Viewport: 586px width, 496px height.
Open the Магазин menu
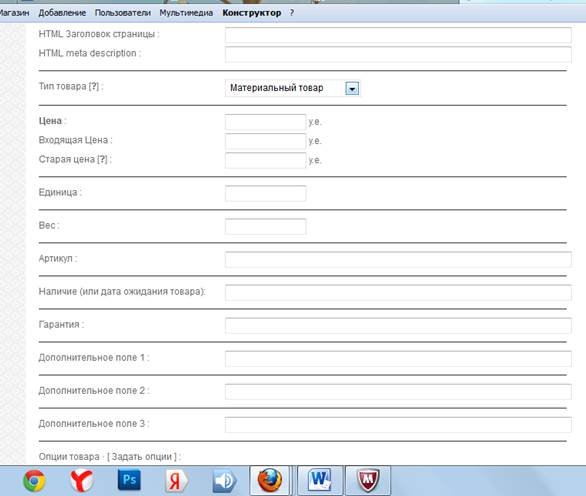14,13
